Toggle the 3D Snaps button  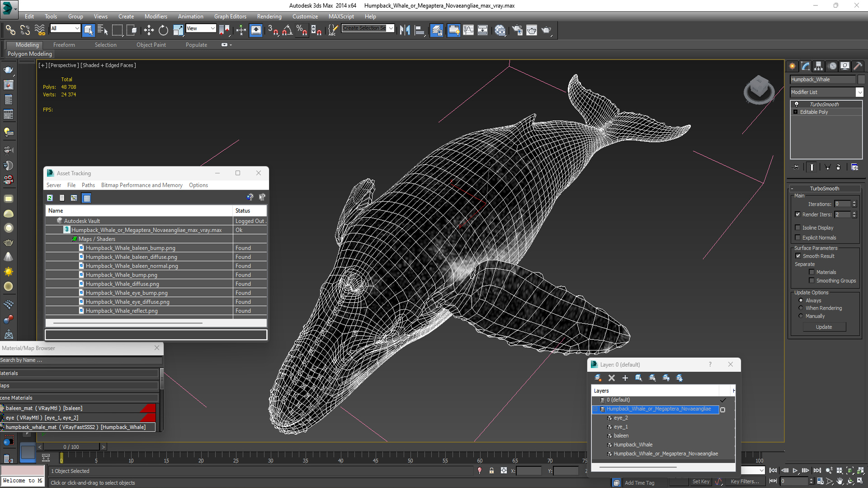273,30
